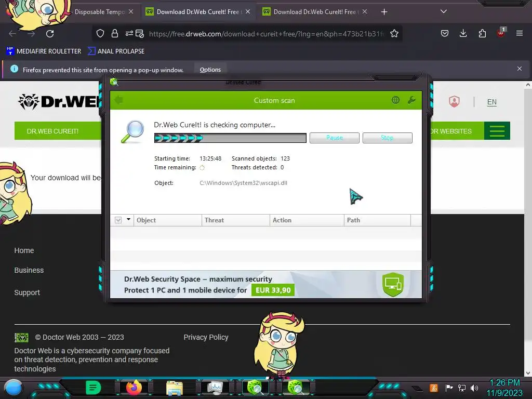Click the scan progress bar
Image resolution: width=532 pixels, height=399 pixels.
coord(230,138)
